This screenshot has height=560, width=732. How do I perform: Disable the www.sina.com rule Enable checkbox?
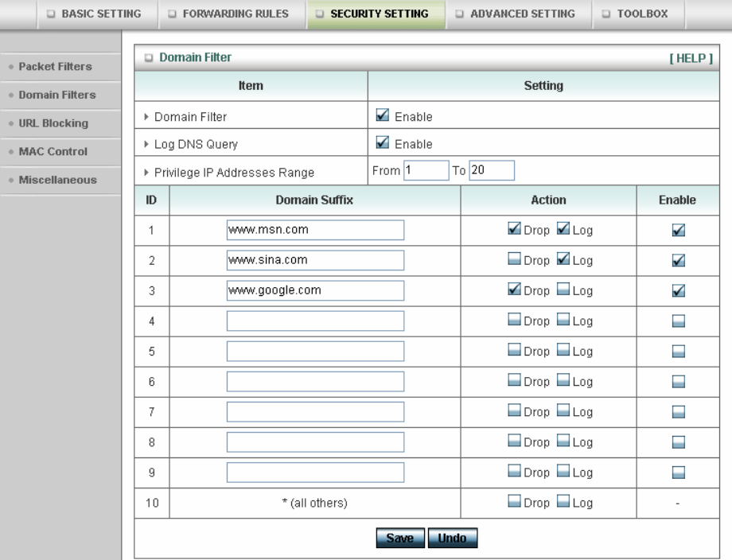[x=679, y=260]
